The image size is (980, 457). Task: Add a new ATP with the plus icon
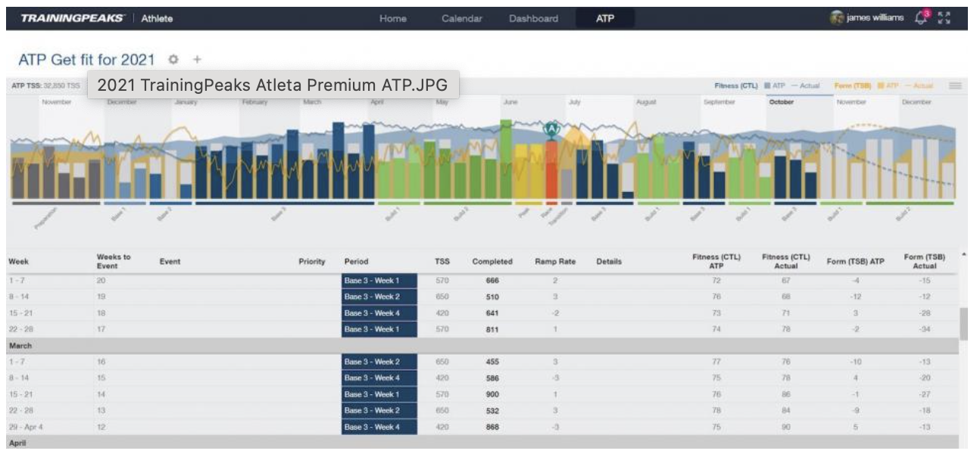[197, 60]
